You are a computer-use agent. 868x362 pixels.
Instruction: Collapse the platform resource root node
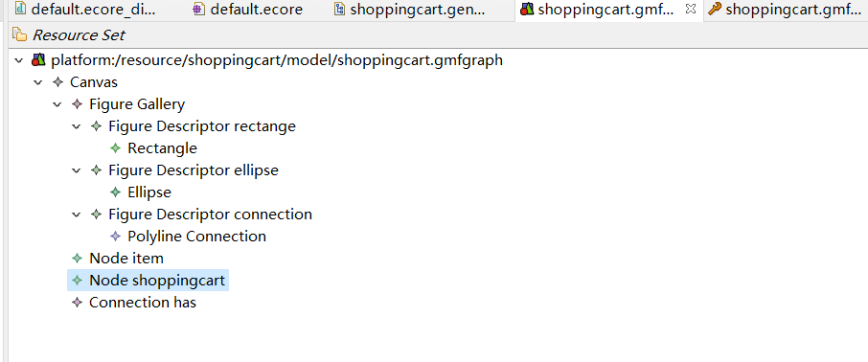coord(19,60)
